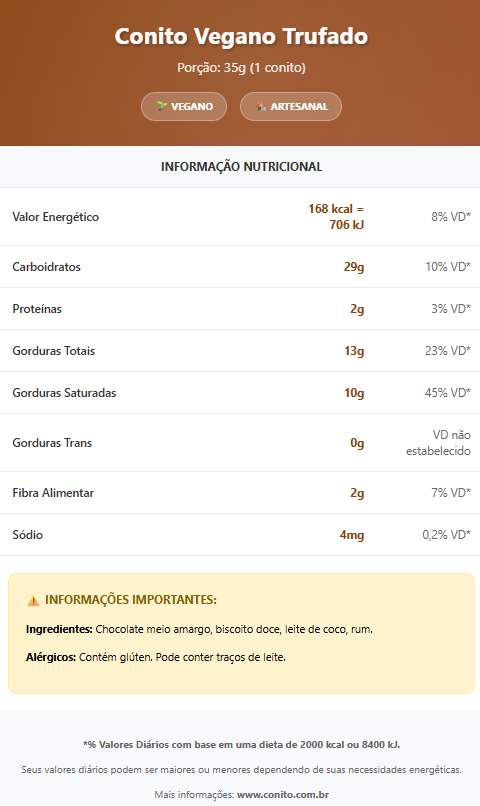Click the house icon in Artesanal badge
Image resolution: width=480 pixels, height=806 pixels.
(261, 106)
